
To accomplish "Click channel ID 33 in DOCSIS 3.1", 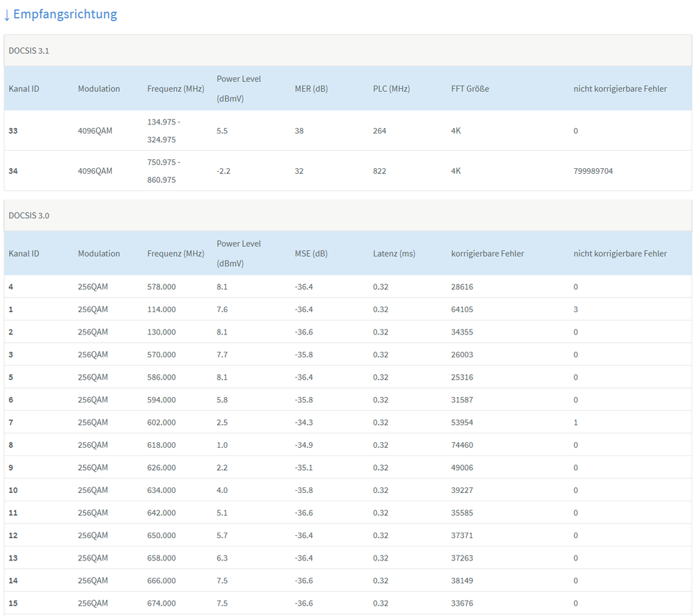I will pos(13,131).
